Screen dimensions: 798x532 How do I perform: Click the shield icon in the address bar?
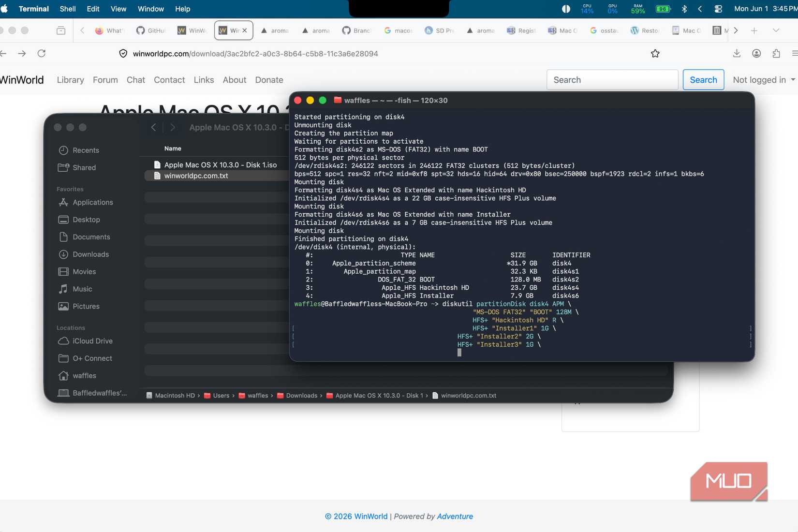click(x=123, y=53)
